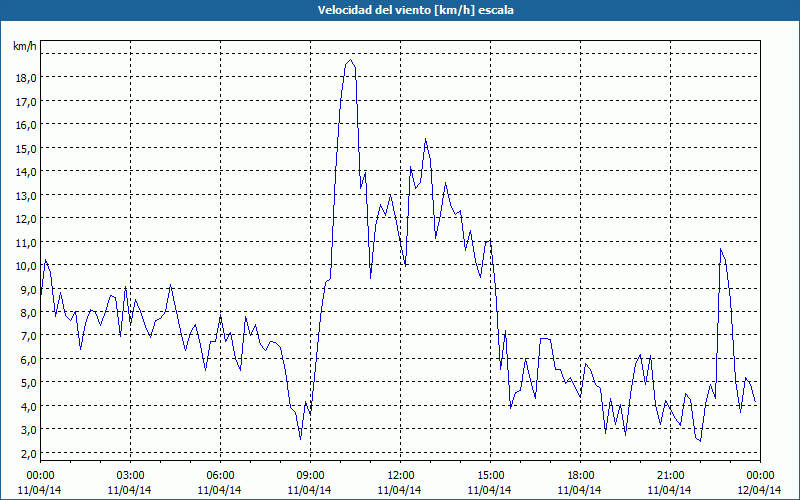800x500 pixels.
Task: Click the '15:00' time label
Action: click(x=490, y=476)
